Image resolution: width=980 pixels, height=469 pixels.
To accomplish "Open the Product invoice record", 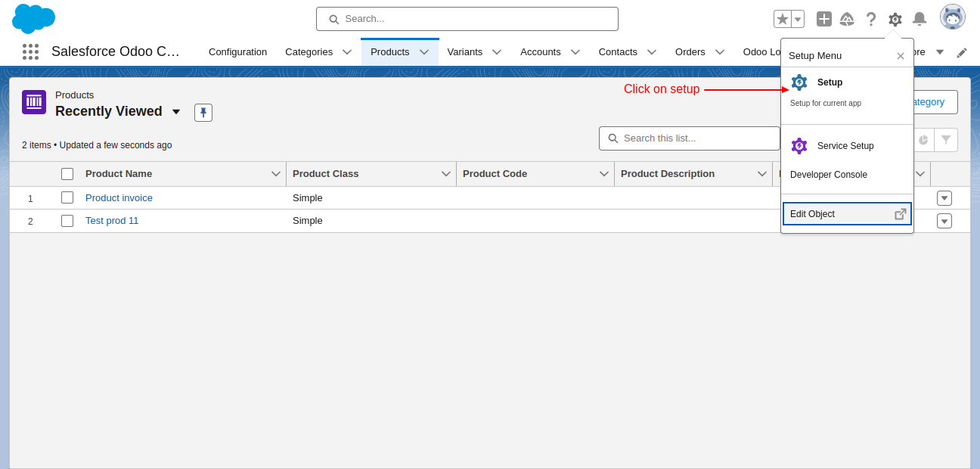I will pos(119,197).
